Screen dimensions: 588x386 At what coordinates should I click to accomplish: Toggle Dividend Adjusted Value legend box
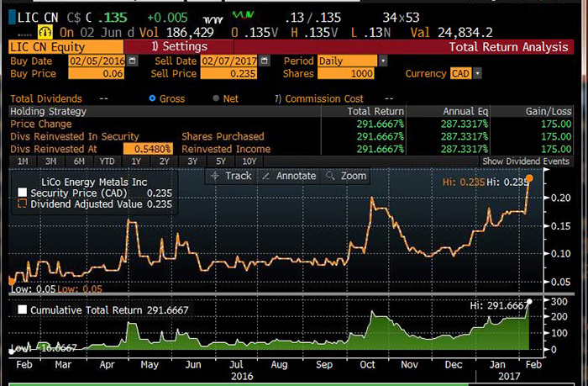(23, 203)
